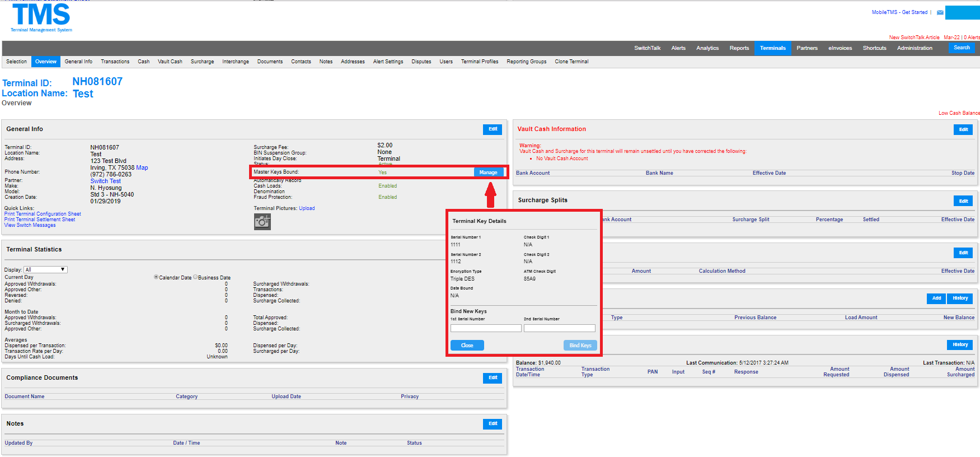
Task: Open the Clone Terminal tab
Action: click(x=571, y=62)
